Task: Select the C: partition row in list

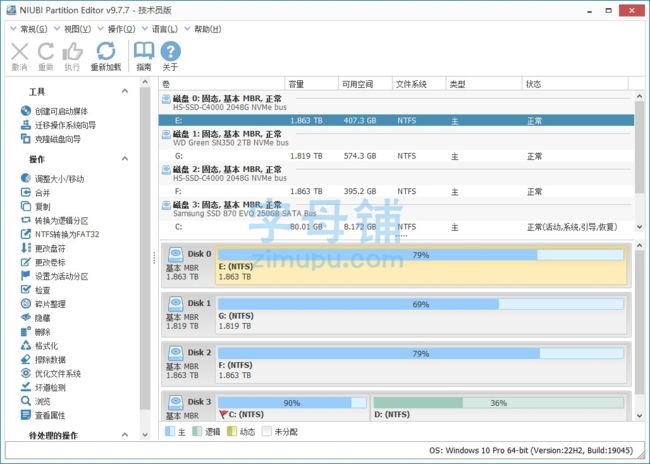Action: tap(396, 227)
